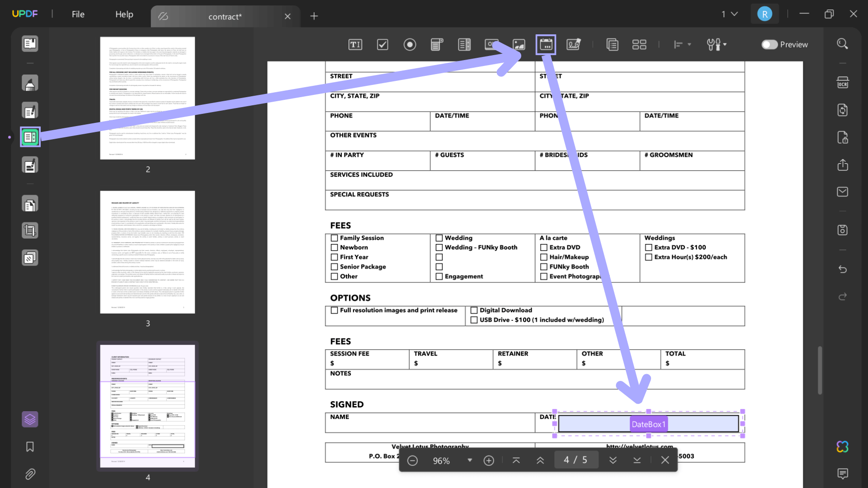The height and width of the screenshot is (488, 868).
Task: Select the radio button form tool
Action: pos(410,44)
